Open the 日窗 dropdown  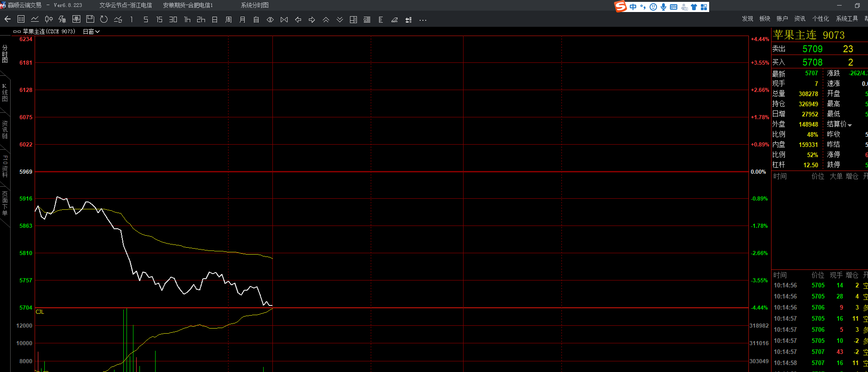91,31
